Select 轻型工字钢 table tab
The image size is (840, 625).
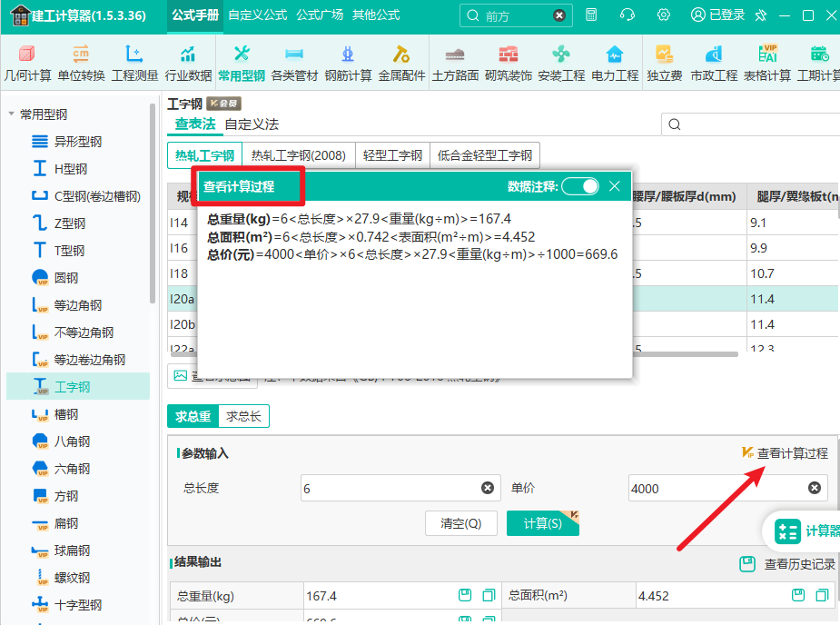(x=392, y=155)
